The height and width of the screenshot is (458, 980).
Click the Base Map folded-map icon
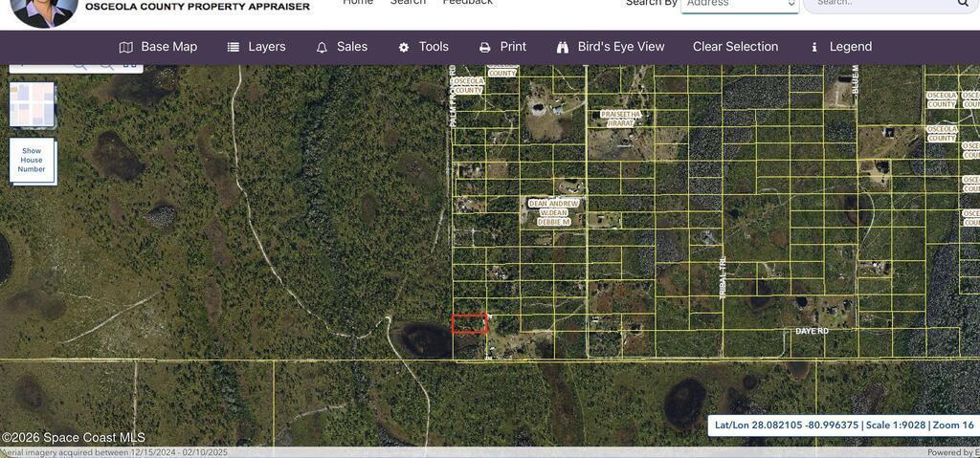(125, 47)
